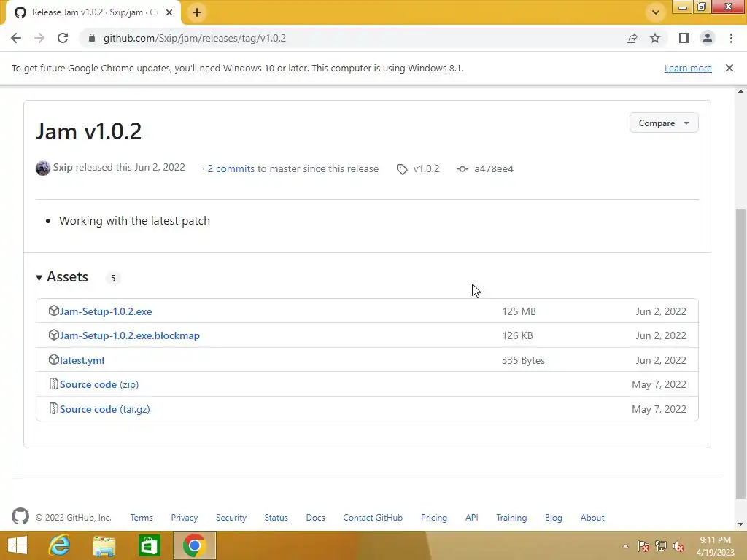
Task: Bookmark this page with the star icon
Action: pos(655,38)
